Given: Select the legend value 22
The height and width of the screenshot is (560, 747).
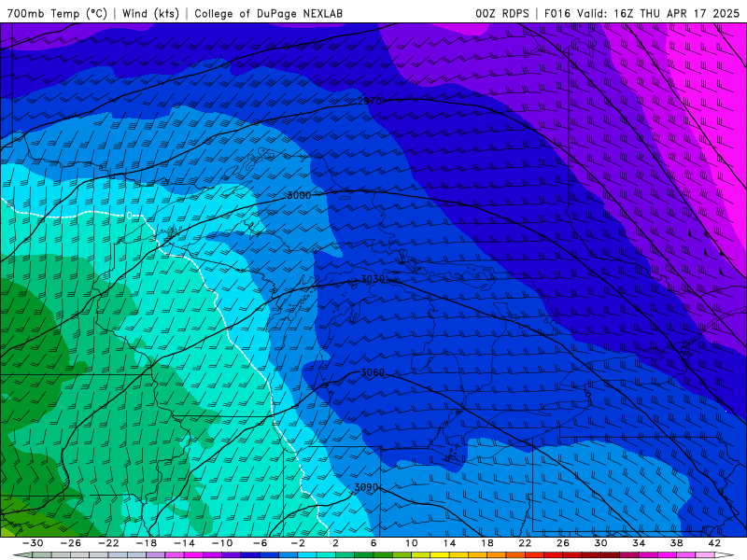Looking at the screenshot, I should coord(525,543).
